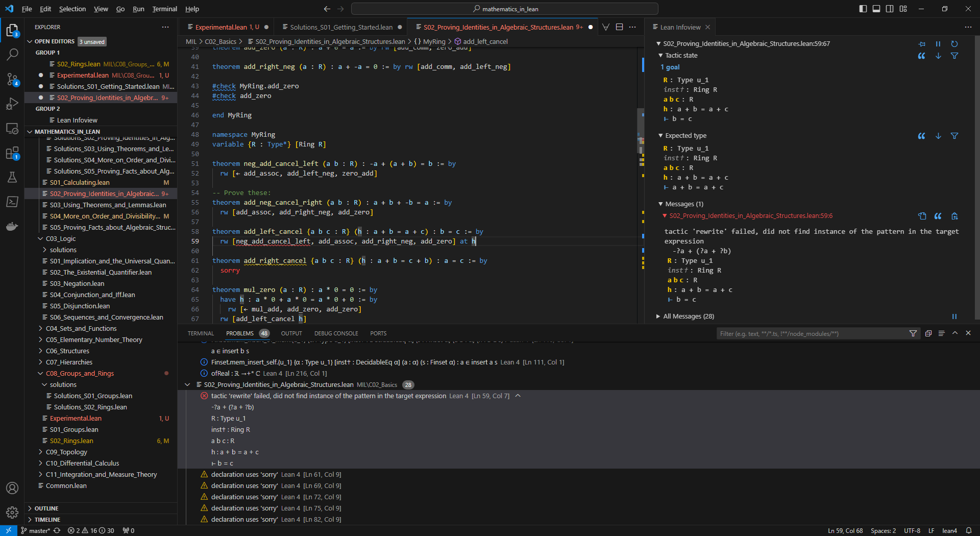Select language mode lean4
980x536 pixels.
949,530
